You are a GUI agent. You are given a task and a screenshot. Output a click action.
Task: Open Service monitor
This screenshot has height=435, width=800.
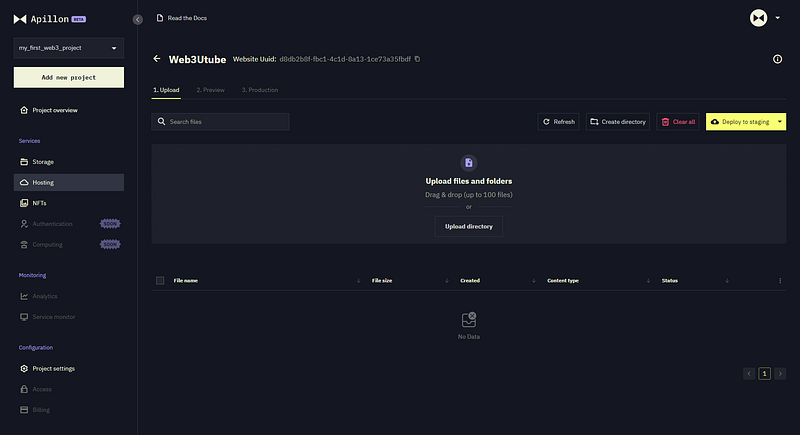tap(68, 317)
